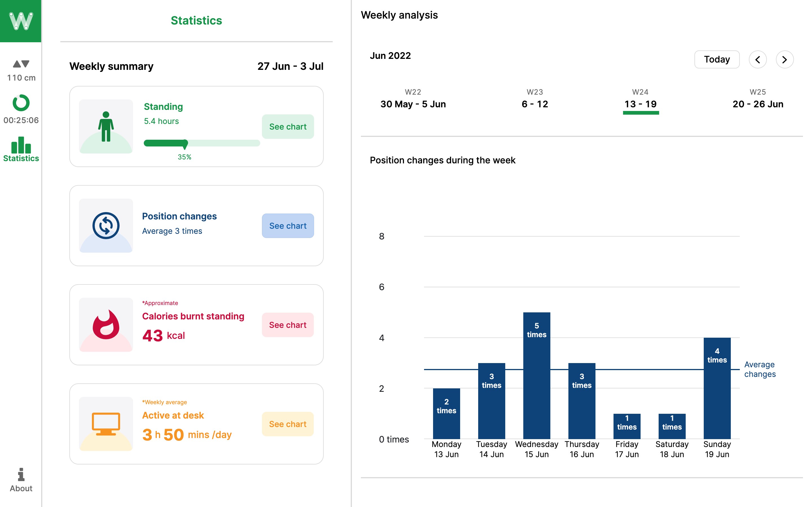Open the About info icon

click(x=21, y=475)
